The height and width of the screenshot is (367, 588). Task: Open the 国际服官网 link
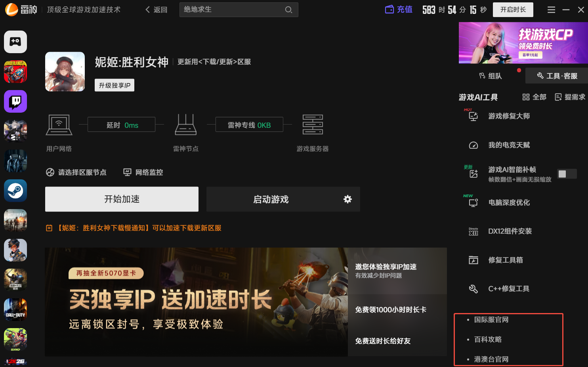coord(491,320)
